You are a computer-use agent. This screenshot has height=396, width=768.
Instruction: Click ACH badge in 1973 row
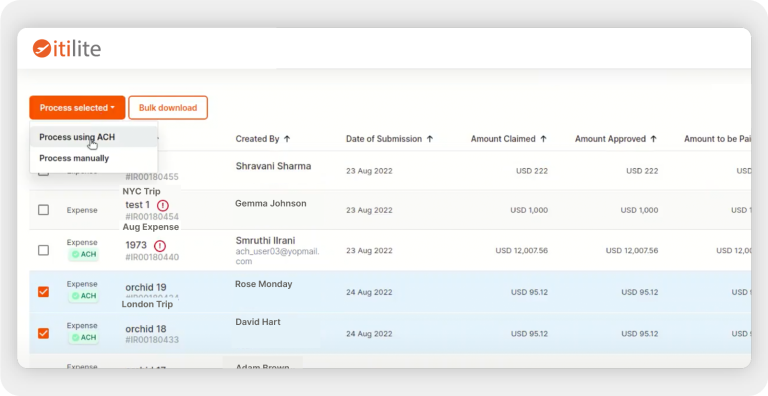(83, 254)
